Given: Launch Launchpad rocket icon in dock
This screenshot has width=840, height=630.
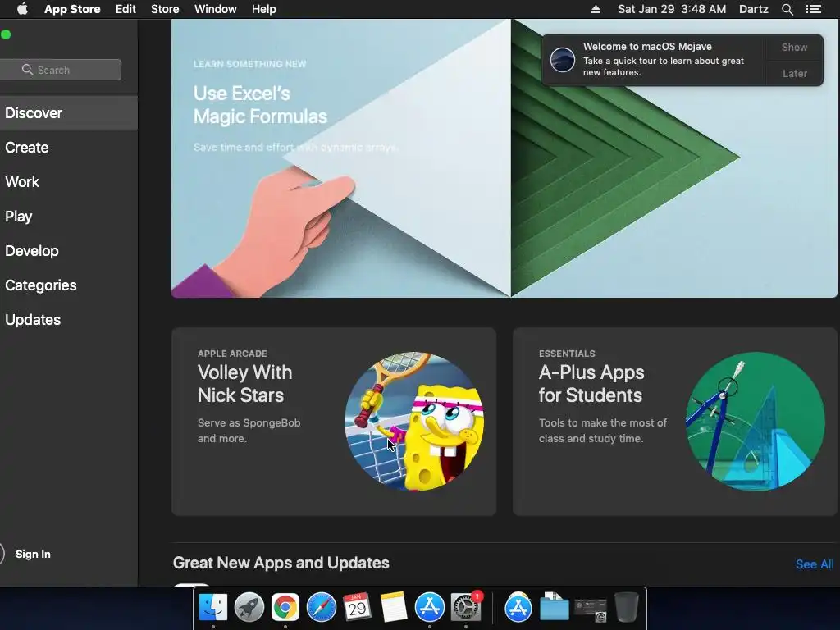Looking at the screenshot, I should coord(249,608).
